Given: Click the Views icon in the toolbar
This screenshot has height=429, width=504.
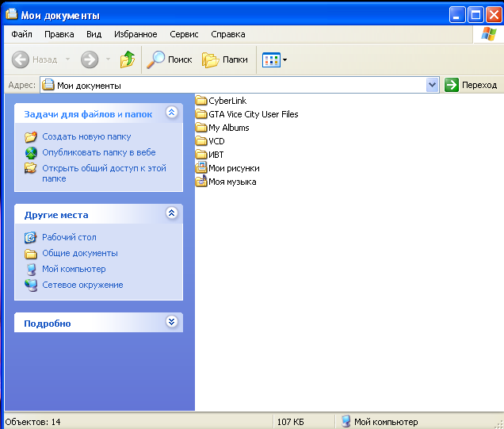Looking at the screenshot, I should tap(271, 59).
